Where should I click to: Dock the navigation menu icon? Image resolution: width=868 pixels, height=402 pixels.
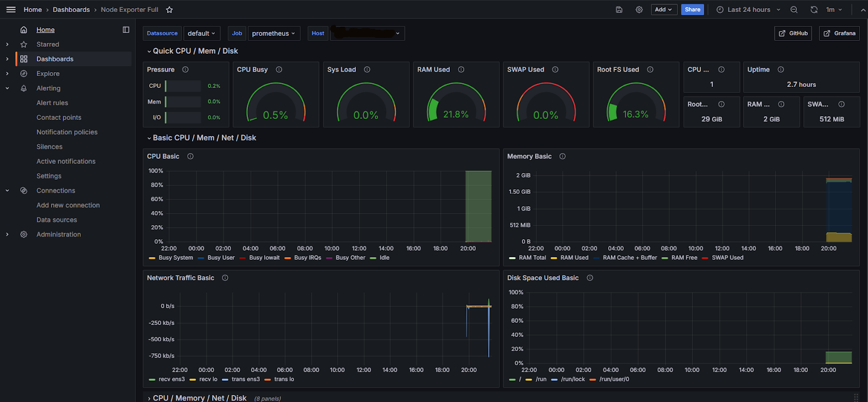pos(126,30)
